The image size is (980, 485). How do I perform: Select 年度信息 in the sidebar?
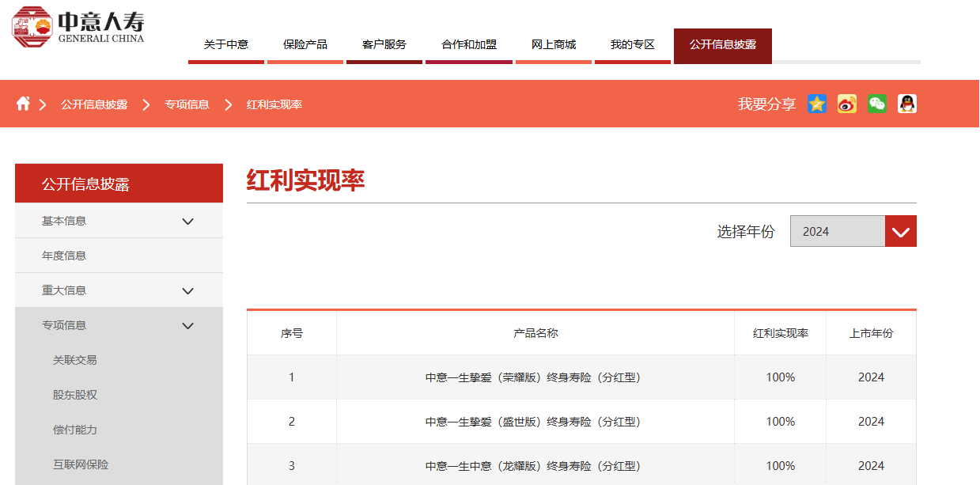63,255
